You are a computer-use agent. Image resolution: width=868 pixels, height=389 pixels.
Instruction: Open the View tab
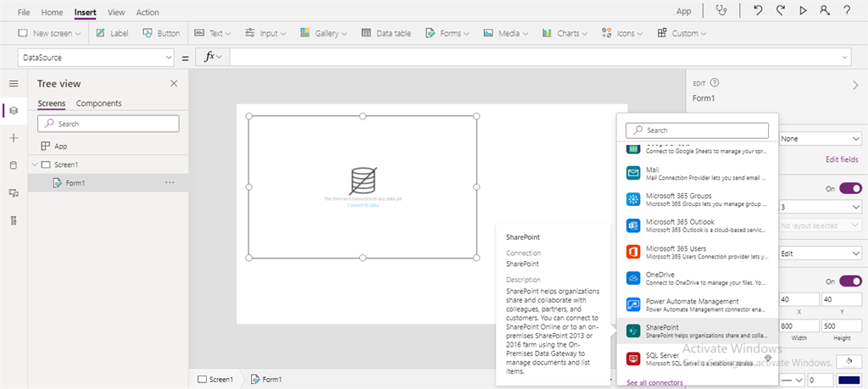[x=116, y=12]
